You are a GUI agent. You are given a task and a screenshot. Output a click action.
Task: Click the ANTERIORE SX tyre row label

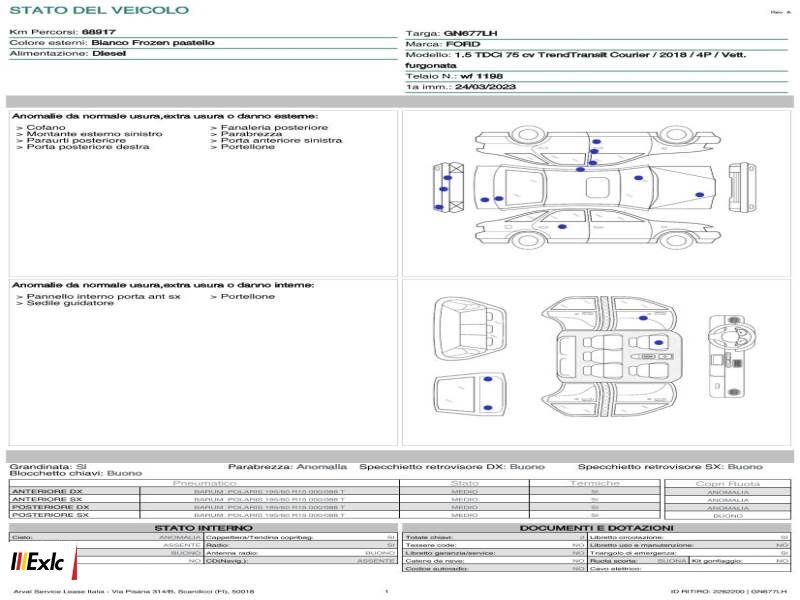pyautogui.click(x=47, y=499)
